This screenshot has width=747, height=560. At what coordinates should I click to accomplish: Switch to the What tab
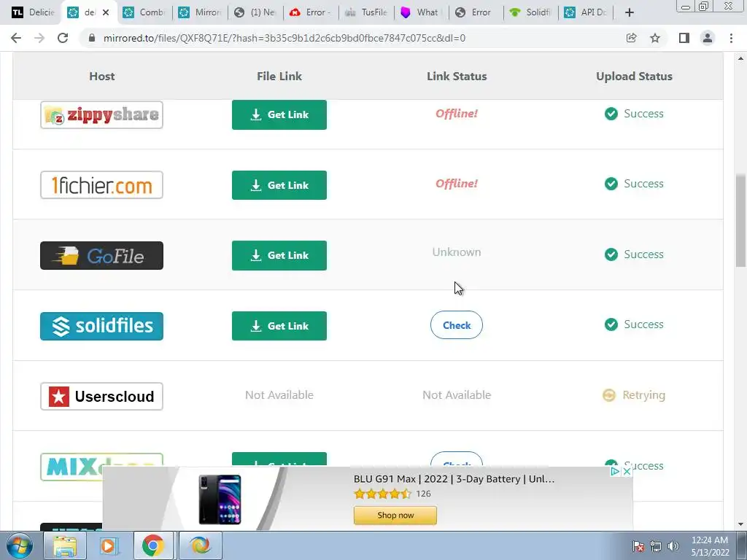[421, 12]
